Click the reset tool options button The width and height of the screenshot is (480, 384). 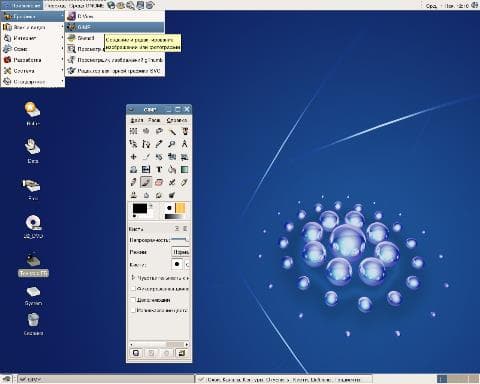tap(182, 353)
